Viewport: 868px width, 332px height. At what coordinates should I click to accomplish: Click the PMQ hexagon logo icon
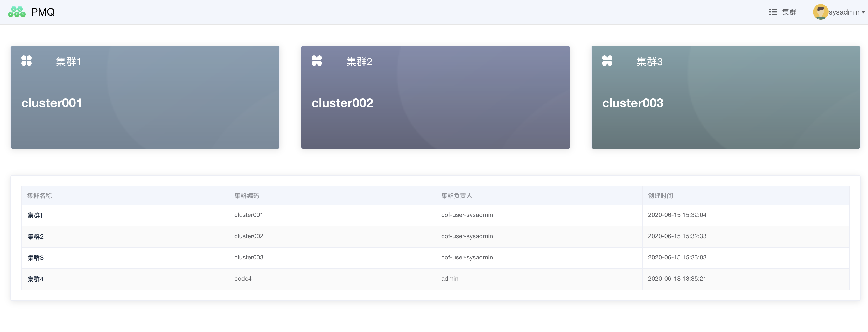pos(17,12)
